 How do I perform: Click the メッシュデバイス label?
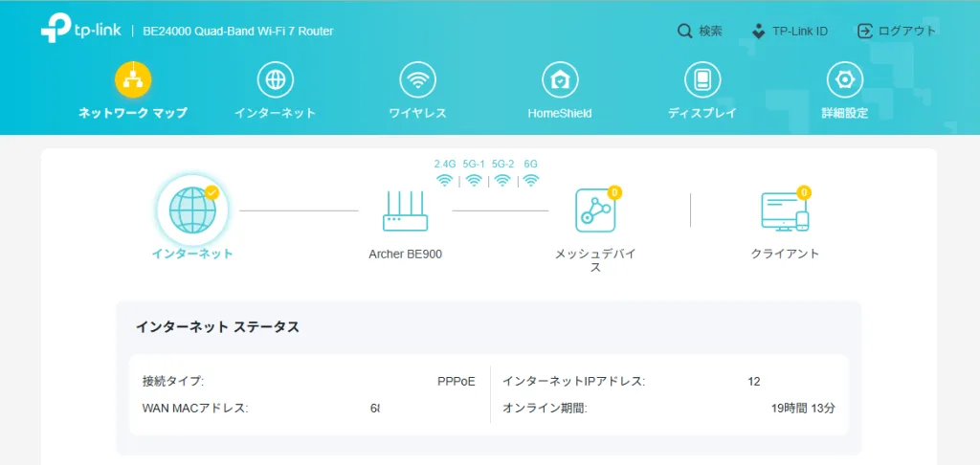pyautogui.click(x=595, y=260)
